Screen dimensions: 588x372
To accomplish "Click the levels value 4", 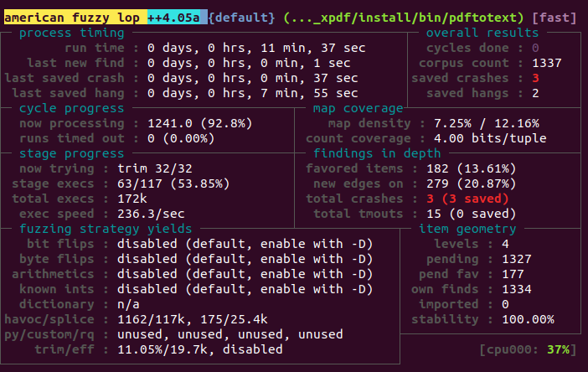I will 505,244.
